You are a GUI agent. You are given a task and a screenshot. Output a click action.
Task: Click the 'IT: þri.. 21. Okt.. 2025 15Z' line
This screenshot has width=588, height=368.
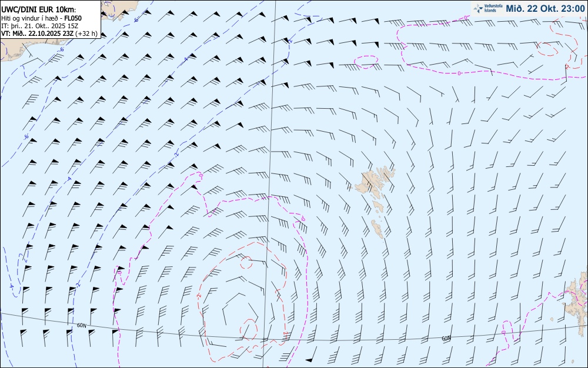point(40,26)
